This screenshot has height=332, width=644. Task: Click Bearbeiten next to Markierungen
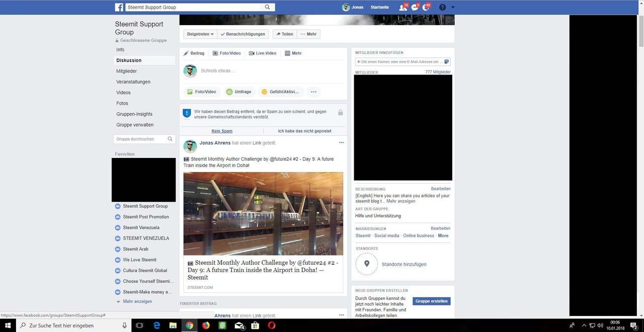[x=441, y=228]
